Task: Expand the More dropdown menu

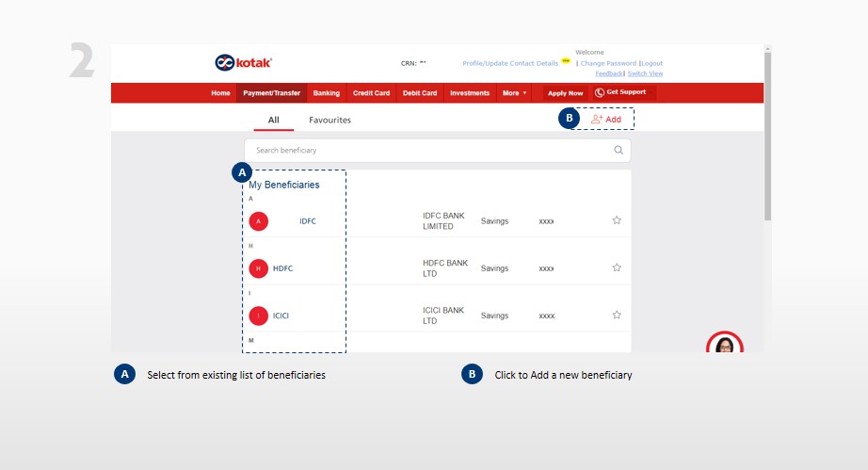Action: coord(514,93)
